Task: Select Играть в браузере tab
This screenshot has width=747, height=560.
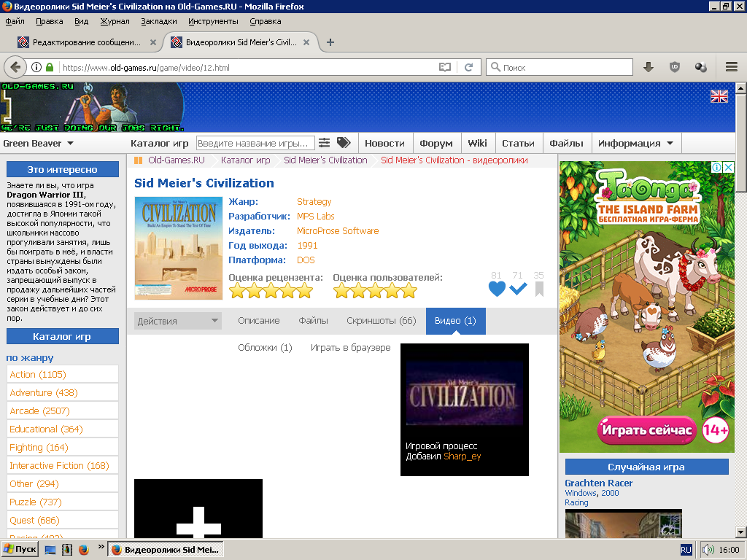Action: click(350, 348)
